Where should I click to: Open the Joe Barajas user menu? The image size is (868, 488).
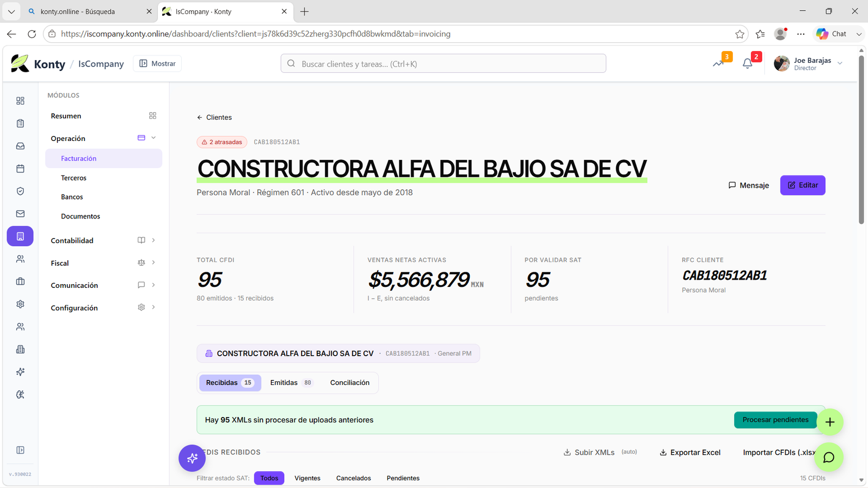808,63
